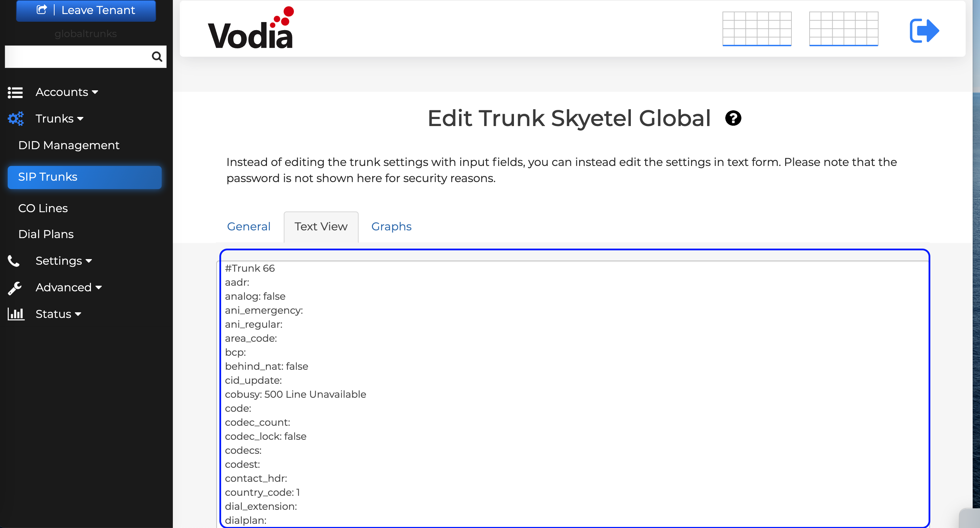Click the 'code:' line
Screen dimensions: 980x528
point(238,409)
